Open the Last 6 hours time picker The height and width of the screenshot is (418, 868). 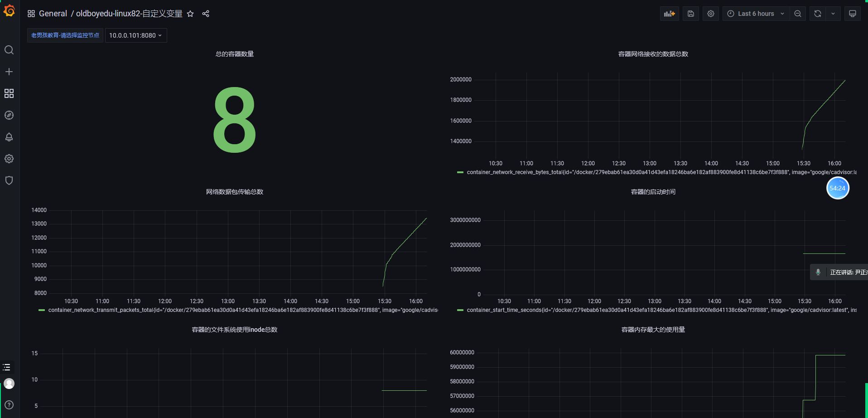(x=756, y=14)
